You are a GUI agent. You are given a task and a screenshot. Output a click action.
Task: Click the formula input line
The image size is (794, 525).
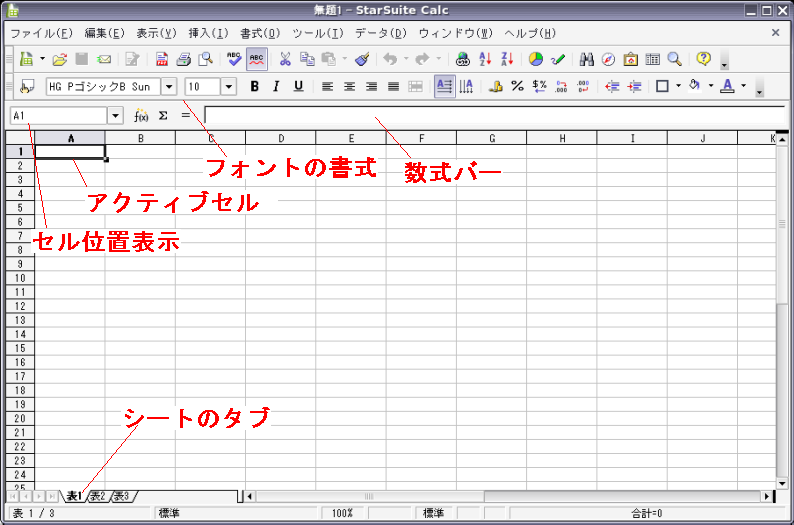pyautogui.click(x=495, y=116)
